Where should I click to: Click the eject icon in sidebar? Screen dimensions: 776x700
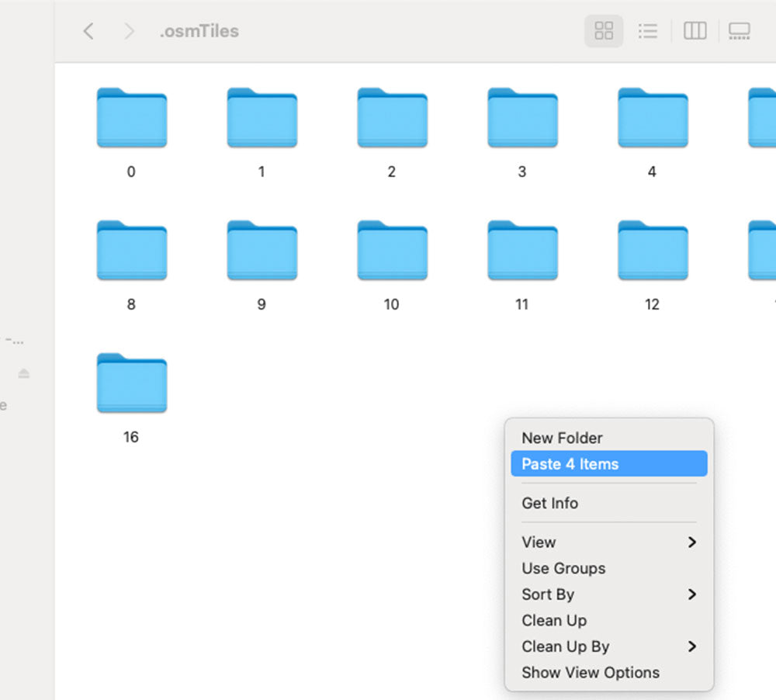[x=24, y=374]
